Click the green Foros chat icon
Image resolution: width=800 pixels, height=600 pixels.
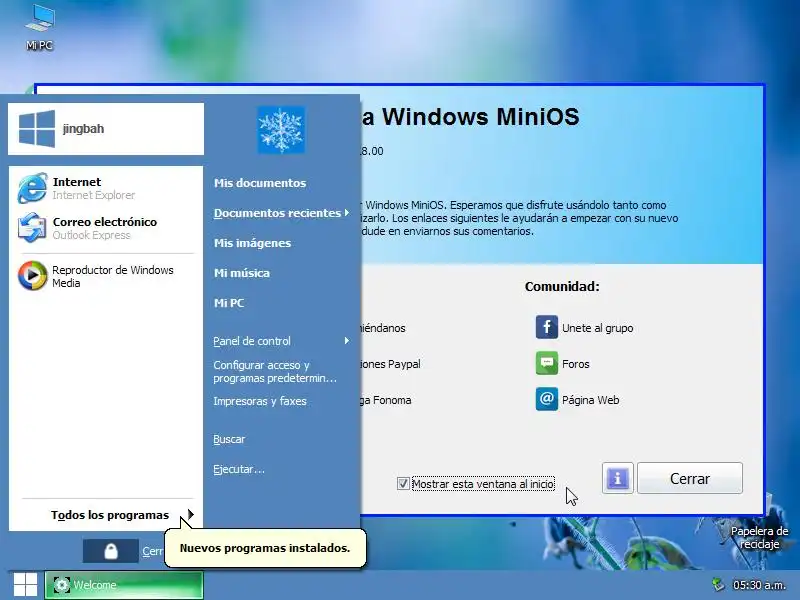pyautogui.click(x=546, y=363)
